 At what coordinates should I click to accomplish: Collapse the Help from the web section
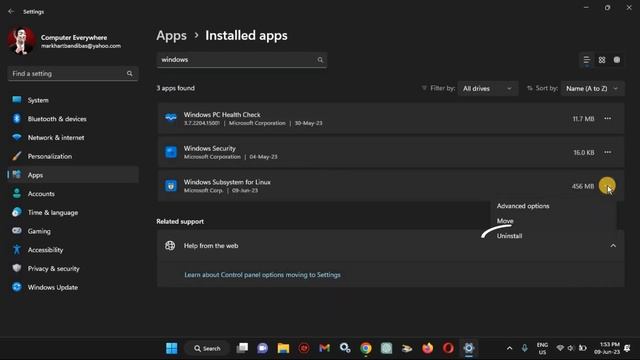[613, 246]
